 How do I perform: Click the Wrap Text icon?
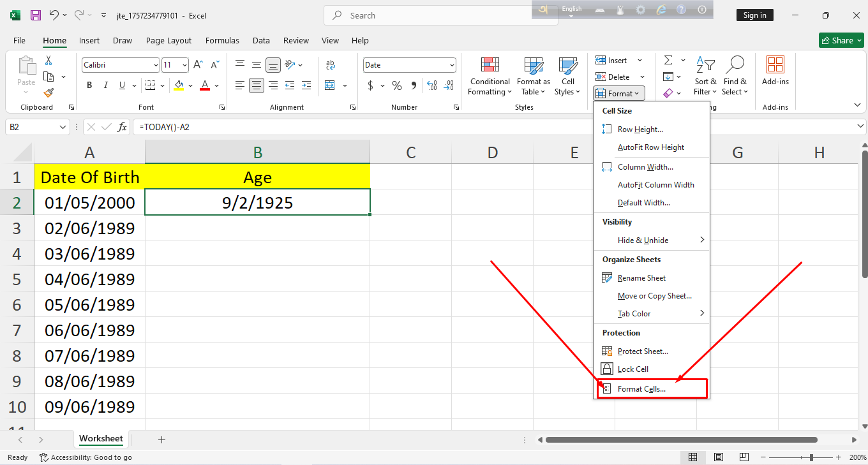[330, 65]
